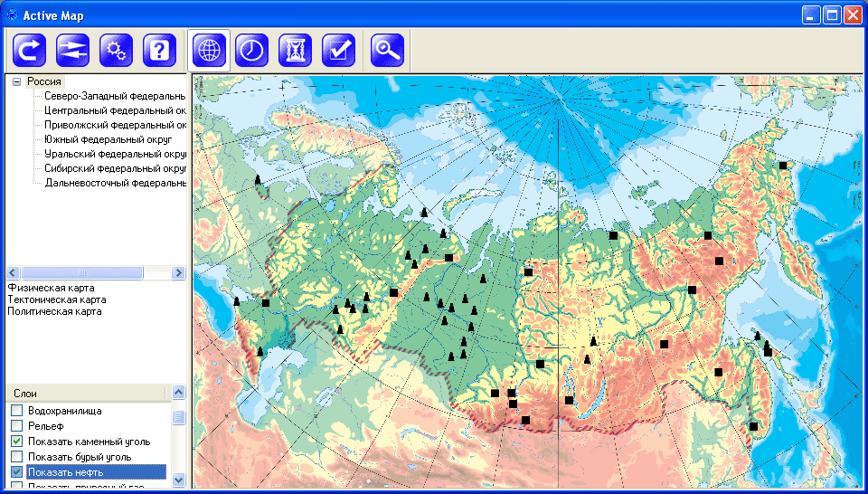Uncheck Показать каменный уголь checkbox
This screenshot has width=868, height=494.
pyautogui.click(x=16, y=442)
